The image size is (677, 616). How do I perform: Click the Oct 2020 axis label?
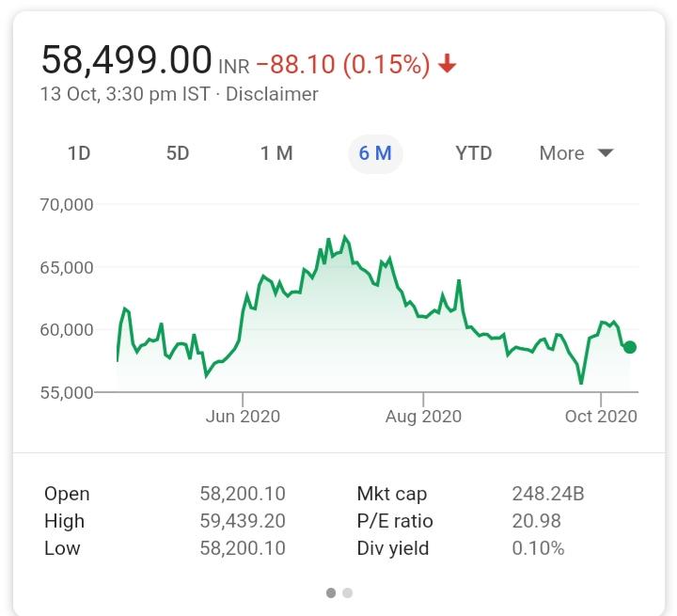[601, 416]
